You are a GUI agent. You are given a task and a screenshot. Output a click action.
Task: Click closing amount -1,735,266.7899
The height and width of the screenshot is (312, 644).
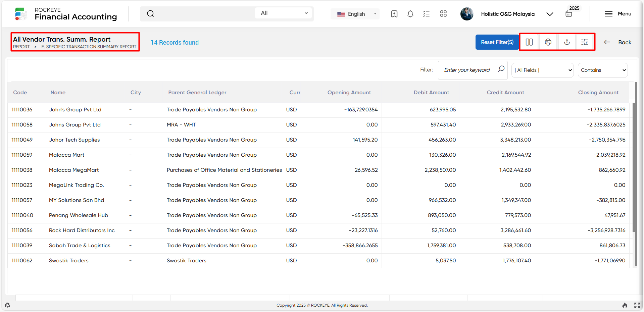(x=606, y=110)
